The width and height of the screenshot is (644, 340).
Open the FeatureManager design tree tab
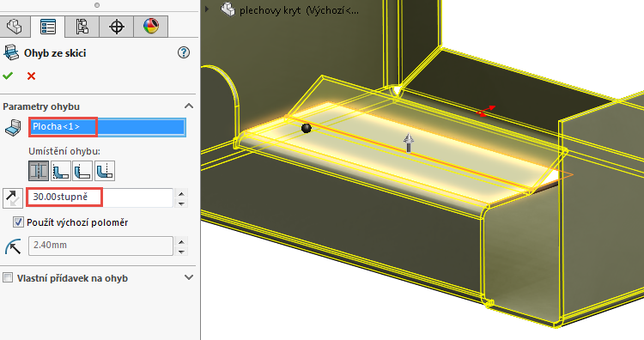(15, 27)
